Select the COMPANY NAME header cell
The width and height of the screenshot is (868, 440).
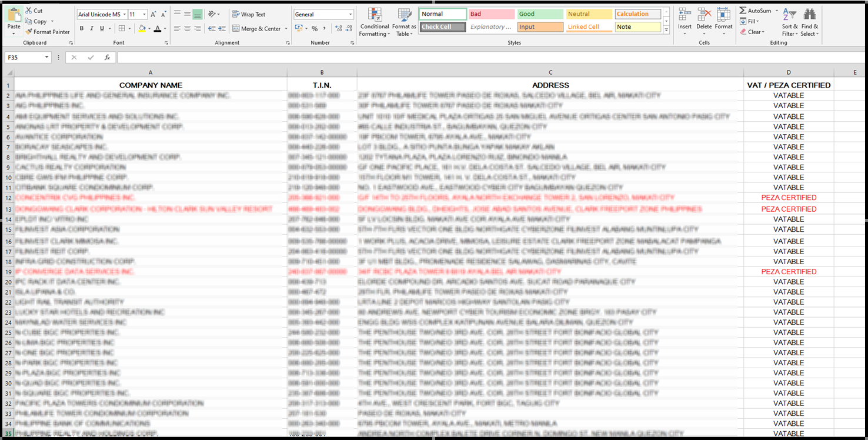151,85
